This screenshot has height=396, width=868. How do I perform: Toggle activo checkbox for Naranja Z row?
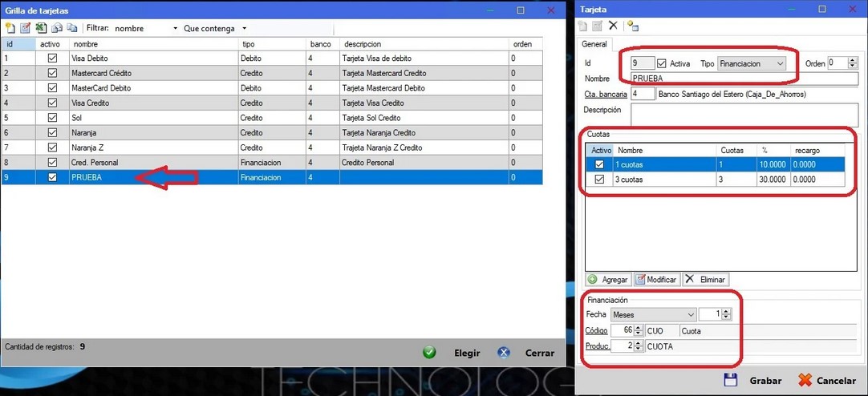tap(53, 147)
